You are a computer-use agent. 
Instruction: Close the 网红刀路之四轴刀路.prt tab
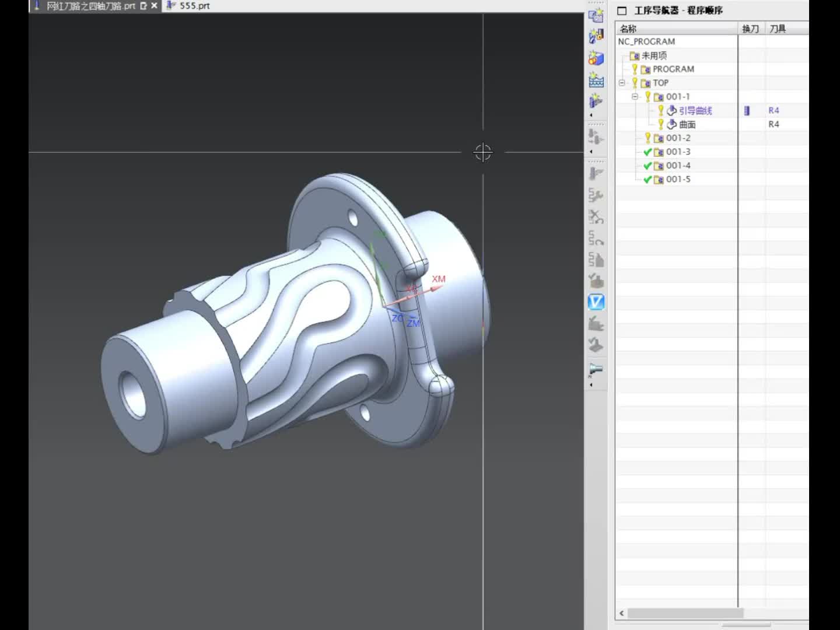pyautogui.click(x=154, y=6)
